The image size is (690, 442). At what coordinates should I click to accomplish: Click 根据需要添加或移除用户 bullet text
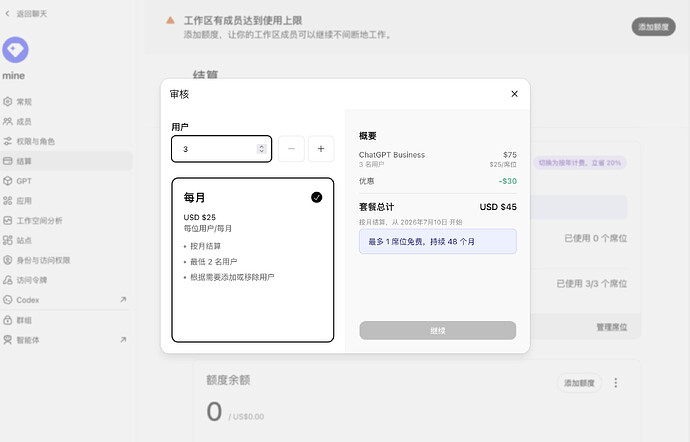(232, 277)
